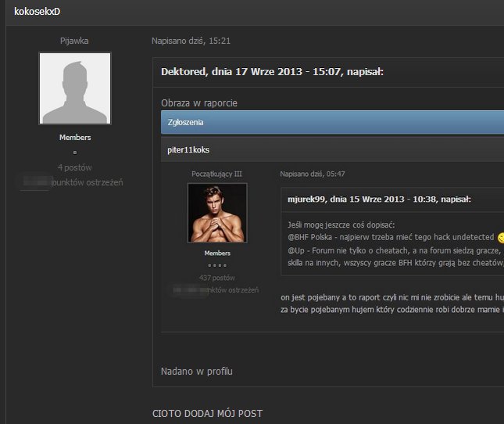Click '4 postów' post count
Image resolution: width=504 pixels, height=424 pixels.
(x=74, y=167)
